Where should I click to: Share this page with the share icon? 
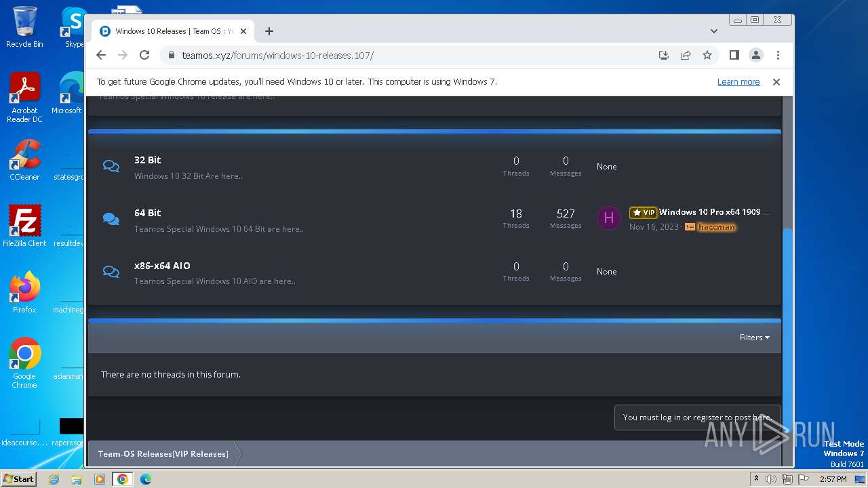[686, 56]
